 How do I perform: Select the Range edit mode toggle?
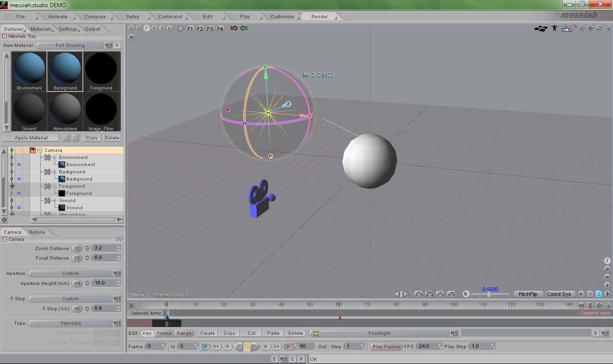point(184,333)
